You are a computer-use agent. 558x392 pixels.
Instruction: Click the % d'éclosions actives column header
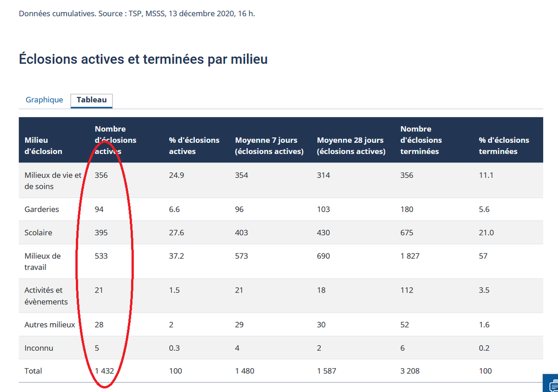click(193, 146)
